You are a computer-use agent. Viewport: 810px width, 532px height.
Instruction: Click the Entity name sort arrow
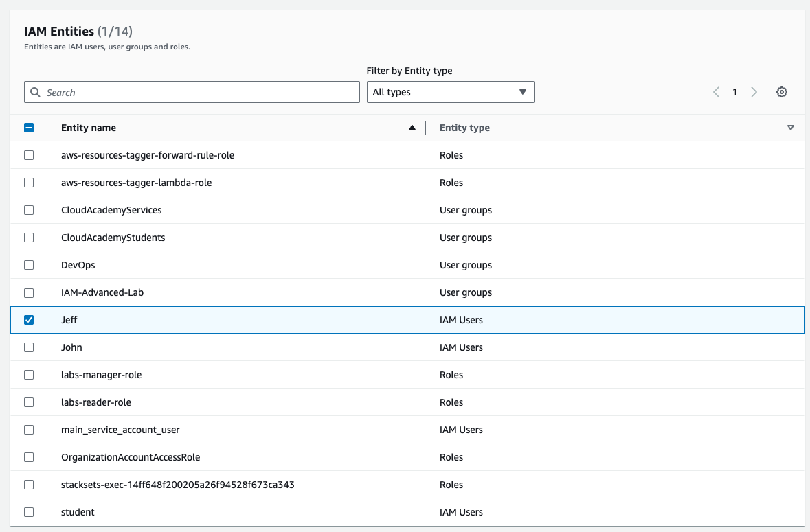(x=412, y=128)
